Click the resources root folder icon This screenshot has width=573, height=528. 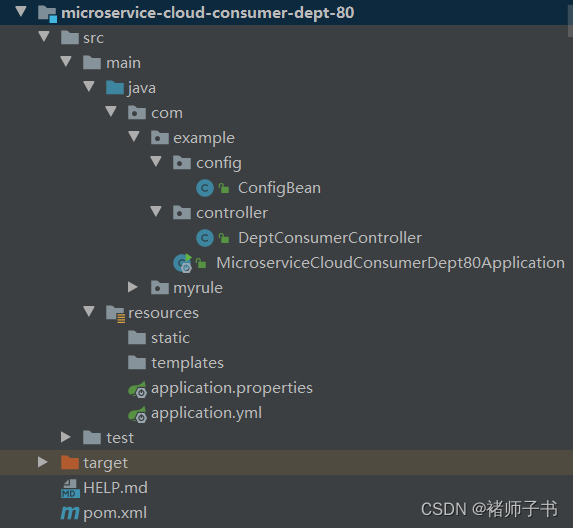coord(115,314)
